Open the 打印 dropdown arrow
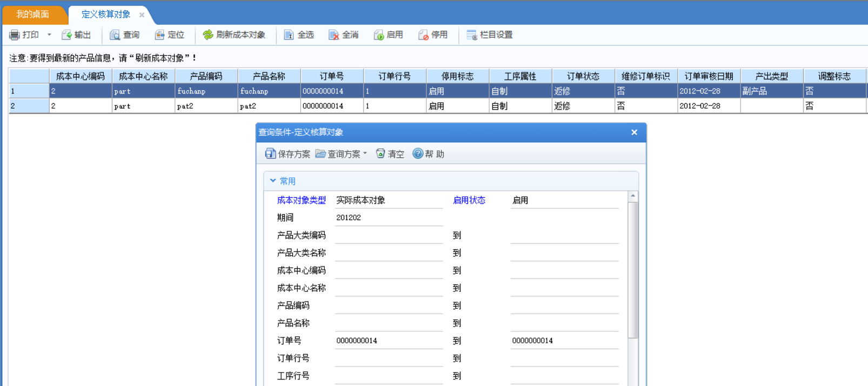The height and width of the screenshot is (386, 868). [49, 35]
